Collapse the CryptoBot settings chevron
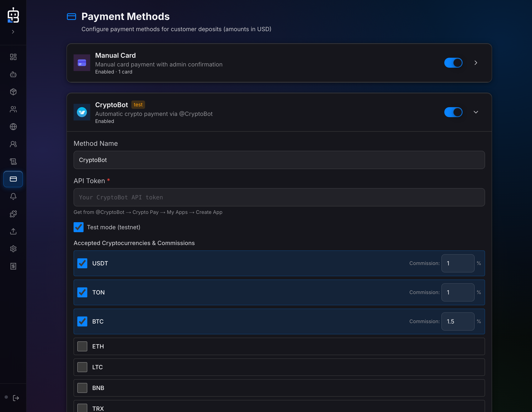The image size is (532, 412). (x=476, y=112)
